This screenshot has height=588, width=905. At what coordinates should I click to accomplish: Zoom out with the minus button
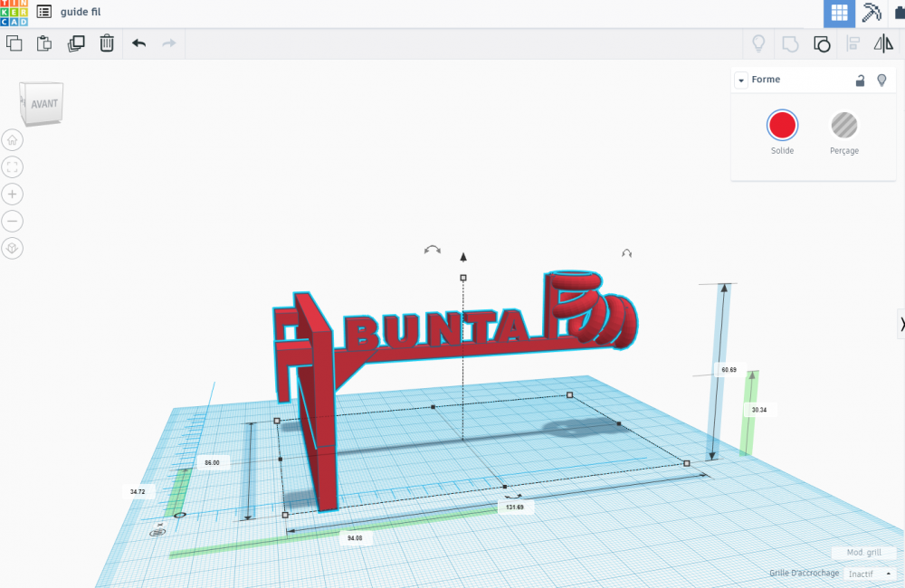click(12, 221)
